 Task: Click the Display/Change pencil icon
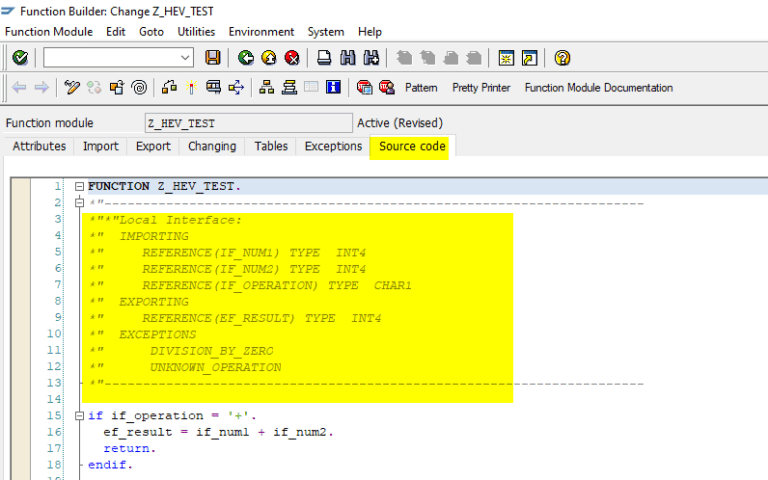point(71,88)
